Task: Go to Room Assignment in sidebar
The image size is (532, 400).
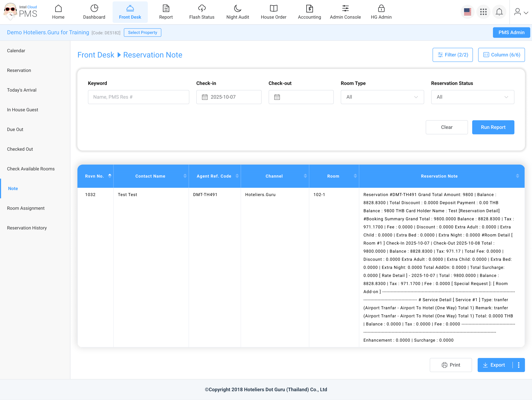Action: [x=26, y=208]
